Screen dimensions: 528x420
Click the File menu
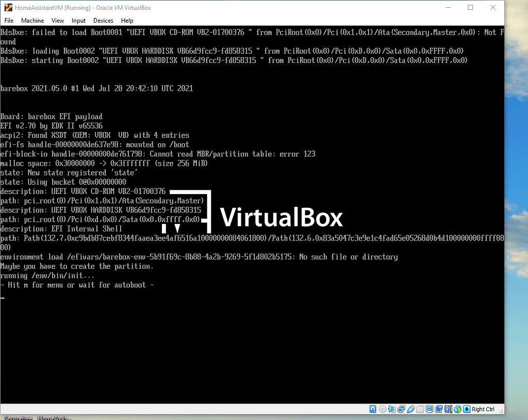pos(9,21)
